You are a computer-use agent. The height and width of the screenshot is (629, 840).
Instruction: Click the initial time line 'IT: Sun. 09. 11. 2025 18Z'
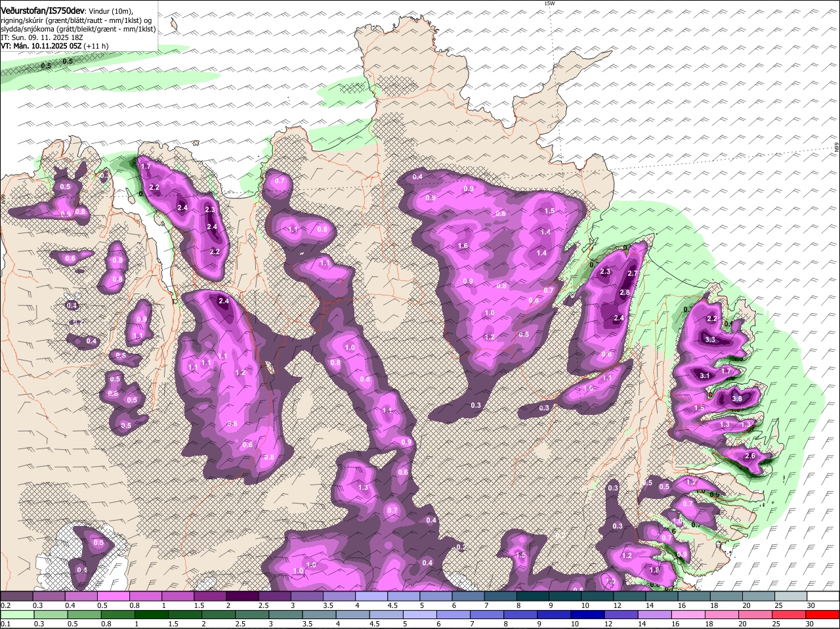(42, 37)
